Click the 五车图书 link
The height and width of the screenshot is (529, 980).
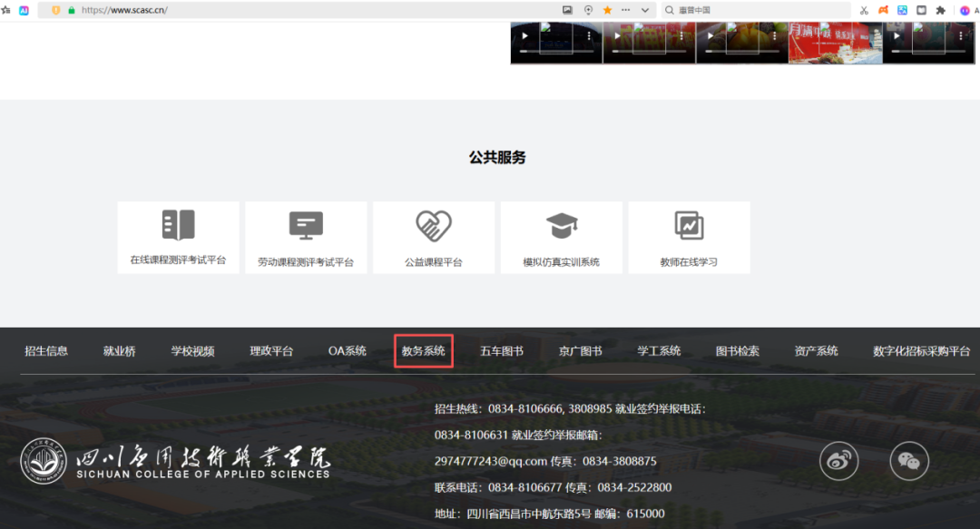click(501, 351)
